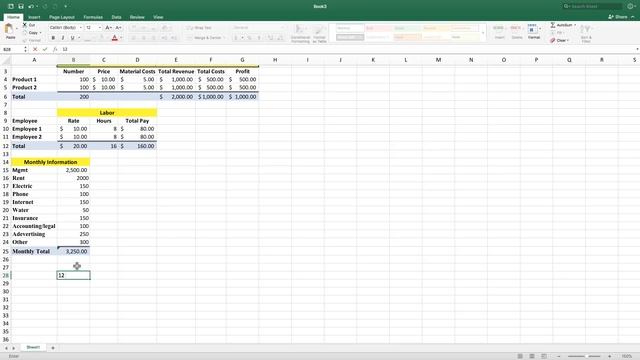
Task: Open the Review ribbon tab
Action: point(137,17)
